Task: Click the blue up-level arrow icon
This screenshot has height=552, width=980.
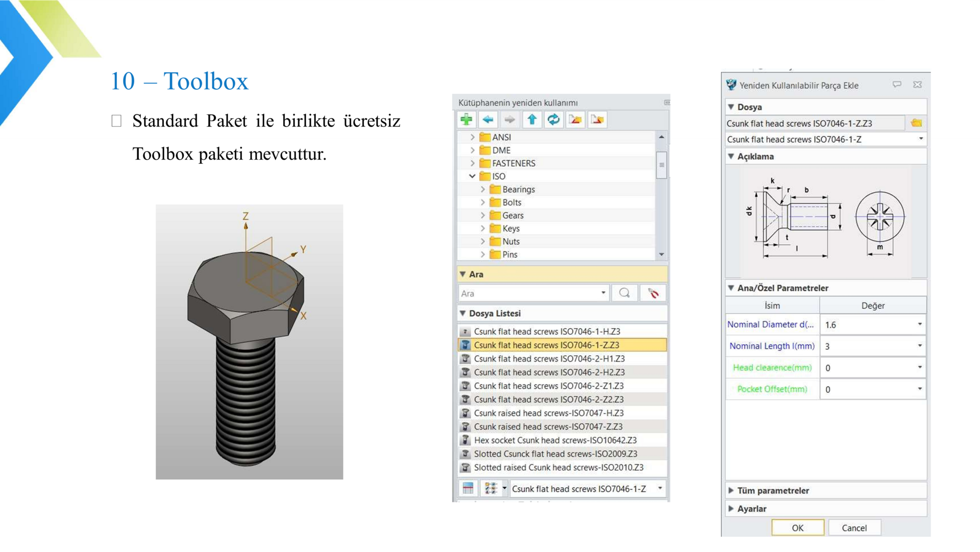Action: [x=532, y=119]
